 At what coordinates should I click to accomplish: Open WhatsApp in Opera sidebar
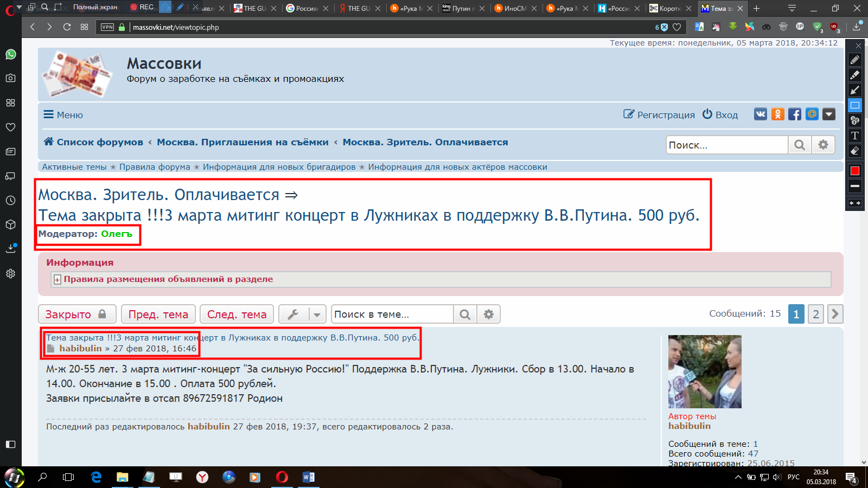pos(10,54)
